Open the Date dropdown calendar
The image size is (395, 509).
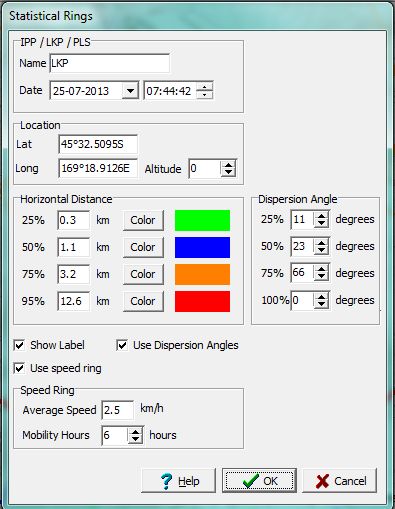pyautogui.click(x=130, y=91)
